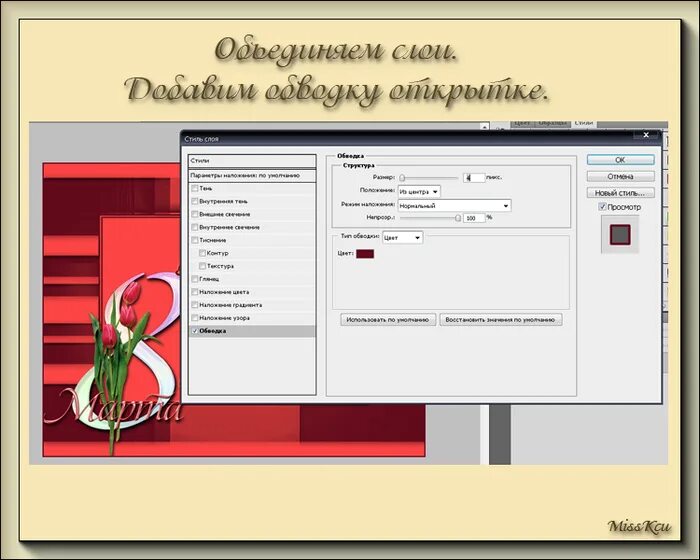Check the Текстура sub-option box

coord(202,266)
